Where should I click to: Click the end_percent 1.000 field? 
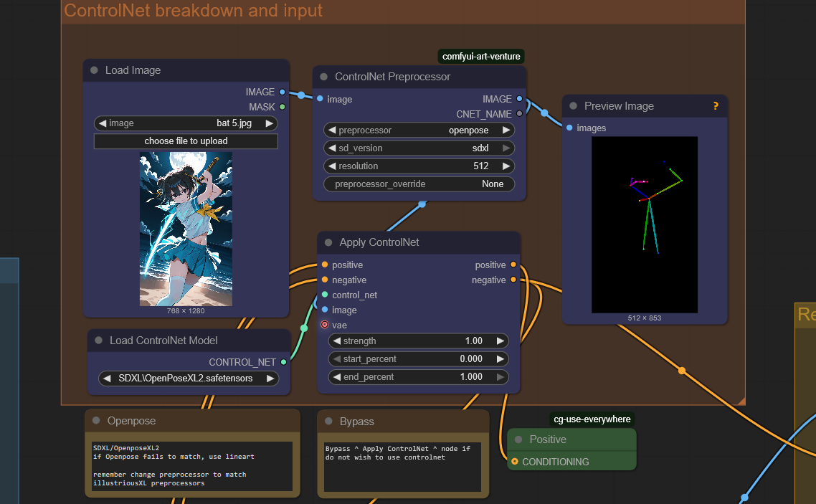pos(419,376)
